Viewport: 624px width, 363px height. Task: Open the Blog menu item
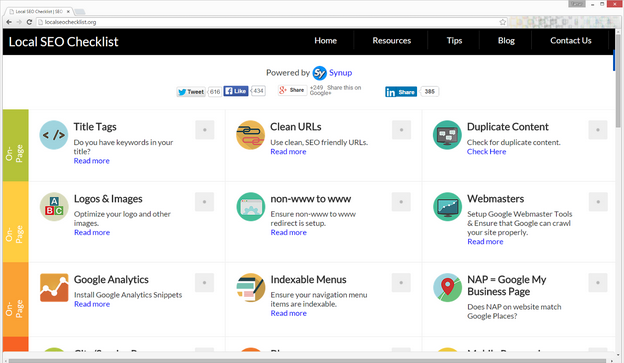pos(506,41)
